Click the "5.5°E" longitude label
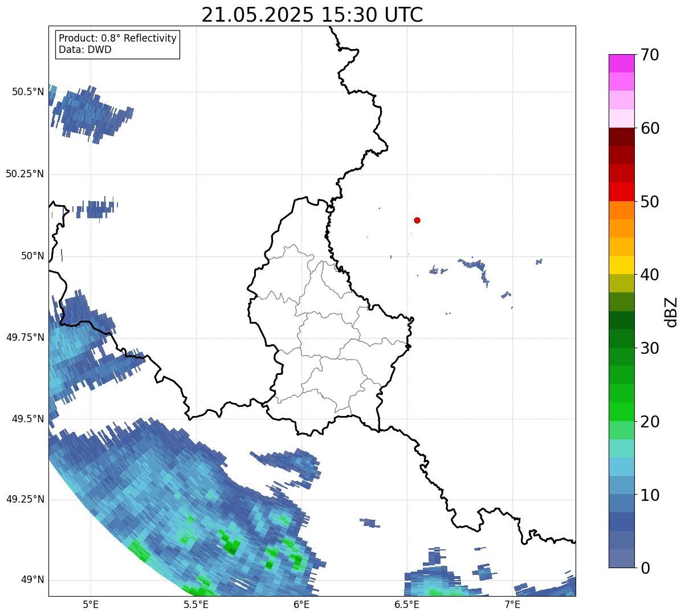Image resolution: width=685 pixels, height=616 pixels. click(196, 605)
